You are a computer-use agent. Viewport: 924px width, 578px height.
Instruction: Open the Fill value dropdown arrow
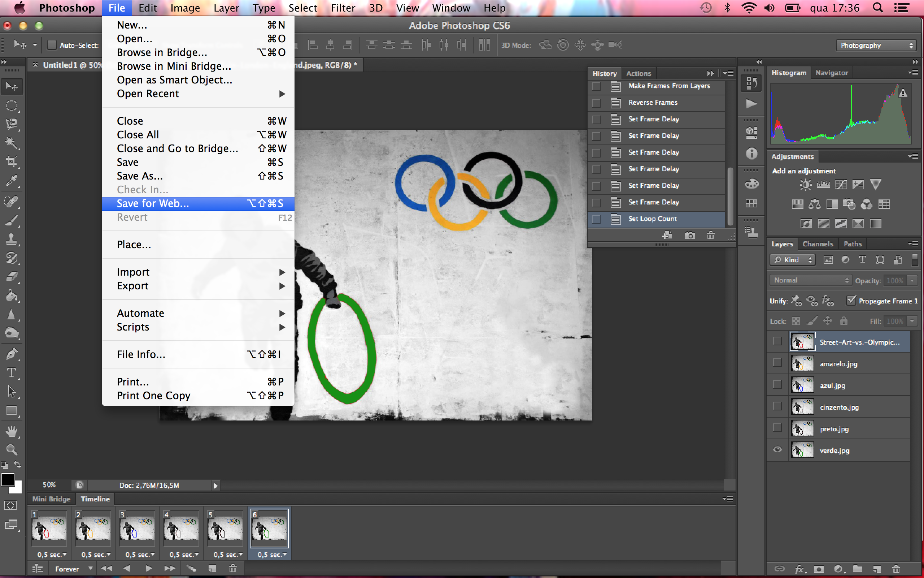click(912, 321)
